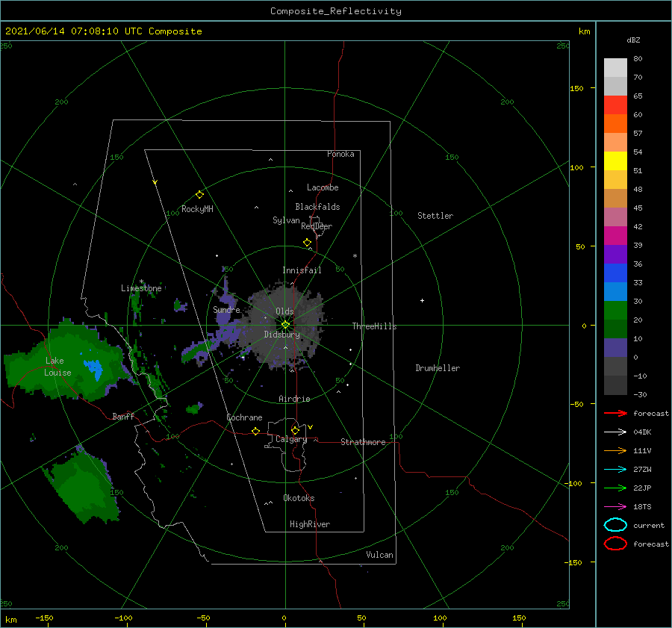
Task: Click the Cochrane city label
Action: (244, 417)
